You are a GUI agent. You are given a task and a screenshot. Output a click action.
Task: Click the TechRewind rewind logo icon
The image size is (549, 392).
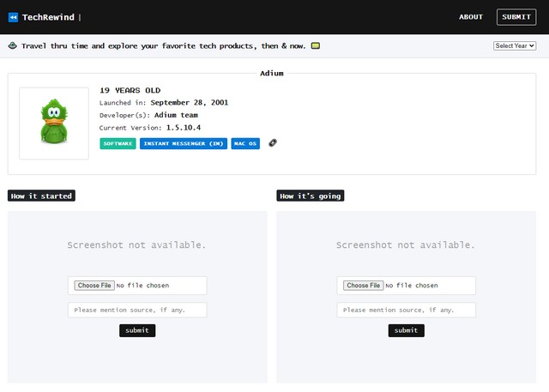pos(13,17)
